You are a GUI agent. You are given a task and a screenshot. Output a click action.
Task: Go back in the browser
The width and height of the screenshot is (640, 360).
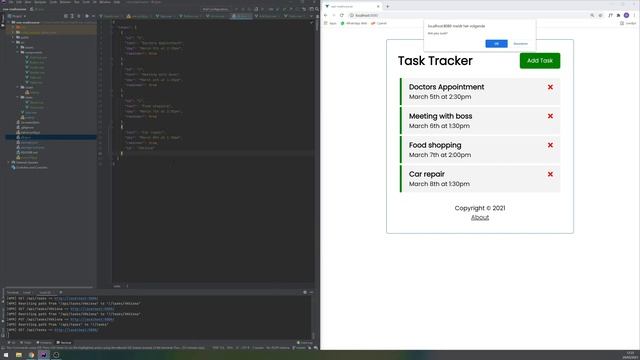pos(326,15)
